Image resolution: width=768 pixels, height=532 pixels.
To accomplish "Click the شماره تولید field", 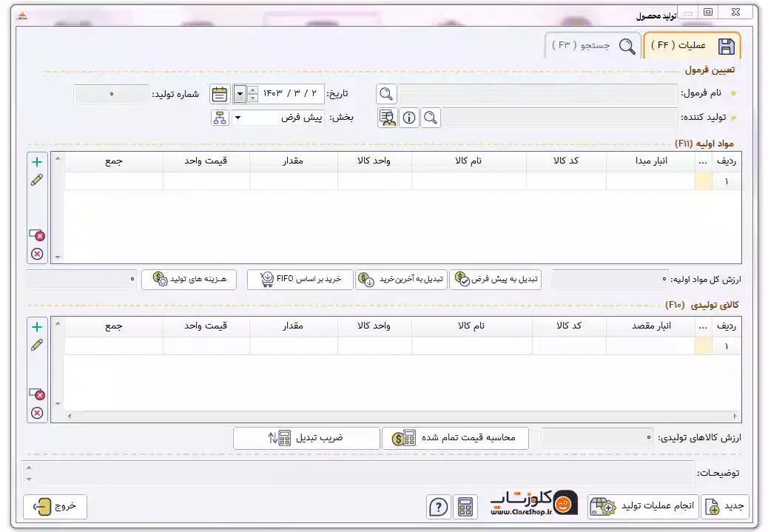I will (x=111, y=94).
